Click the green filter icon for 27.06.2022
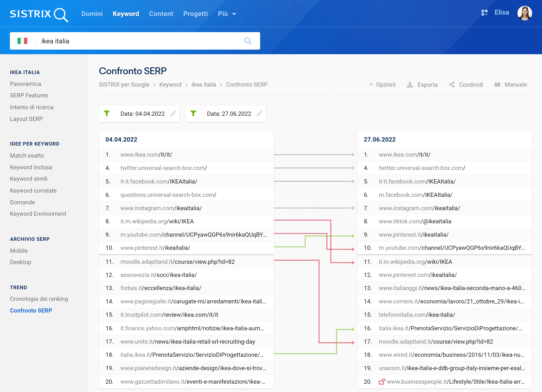The image size is (542, 392). pyautogui.click(x=193, y=114)
